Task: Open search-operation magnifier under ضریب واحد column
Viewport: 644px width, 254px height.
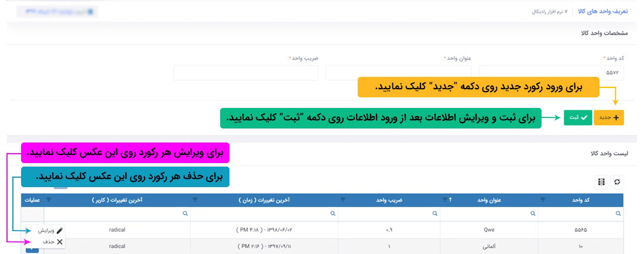Action: (434, 214)
